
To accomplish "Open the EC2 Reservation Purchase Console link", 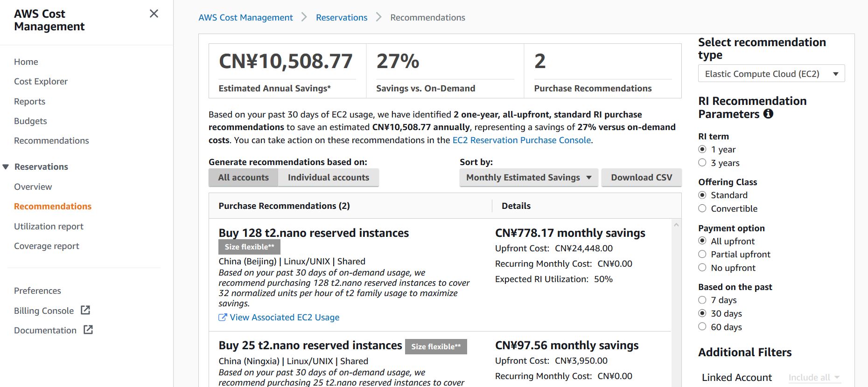I will 522,140.
